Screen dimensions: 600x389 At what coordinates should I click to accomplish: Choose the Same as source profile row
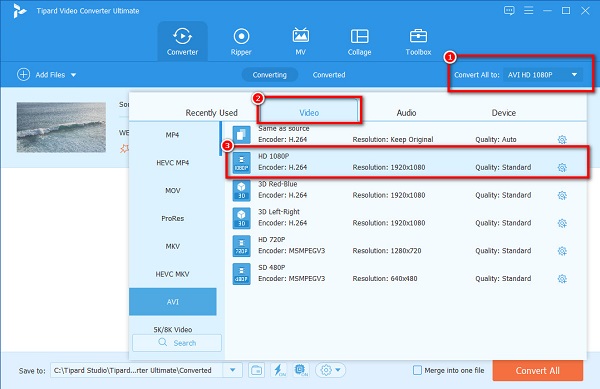(406, 135)
